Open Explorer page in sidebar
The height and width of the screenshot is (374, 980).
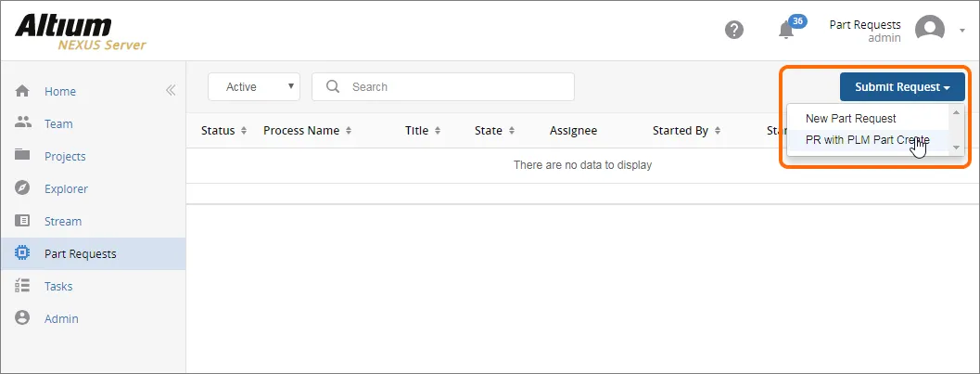[66, 189]
